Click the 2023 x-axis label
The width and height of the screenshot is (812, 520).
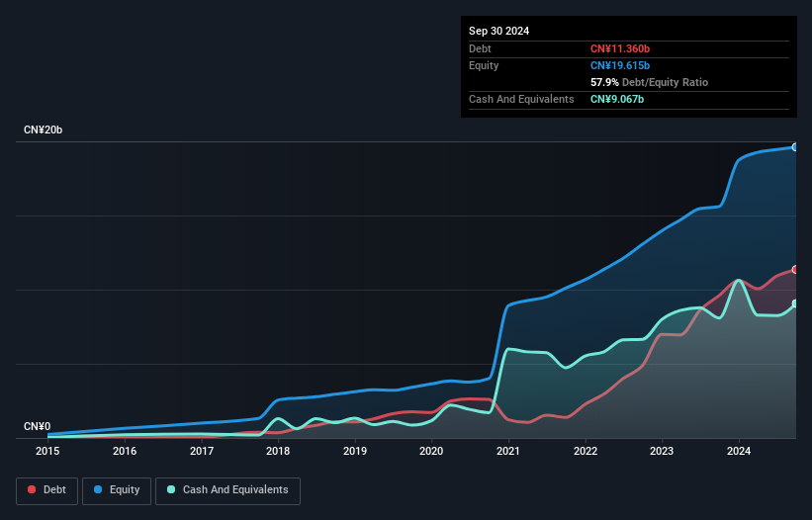pyautogui.click(x=662, y=451)
